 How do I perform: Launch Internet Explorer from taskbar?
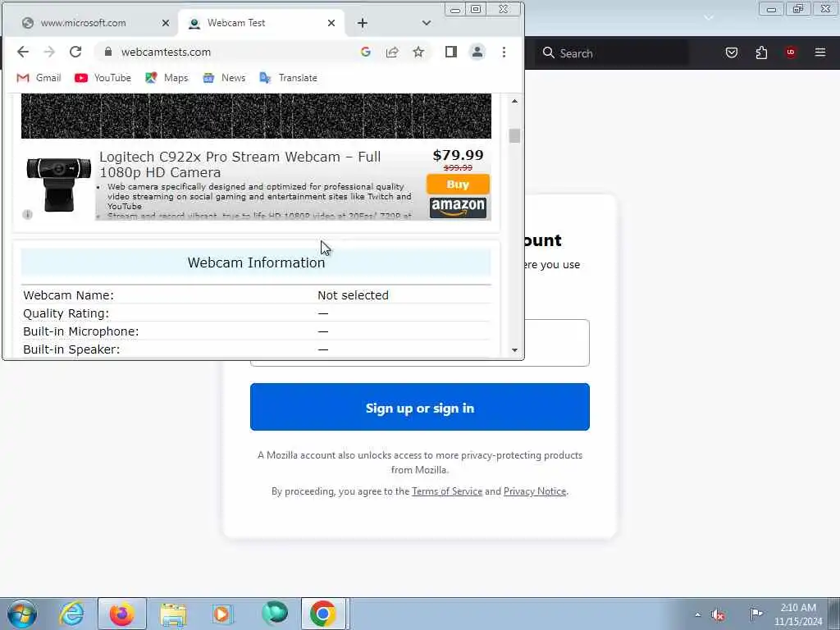click(x=71, y=614)
